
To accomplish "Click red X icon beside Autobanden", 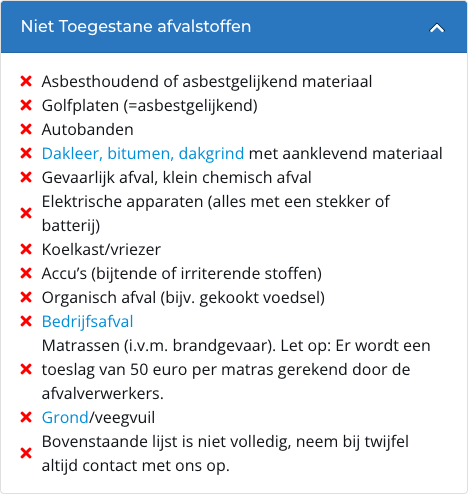I will point(26,129).
